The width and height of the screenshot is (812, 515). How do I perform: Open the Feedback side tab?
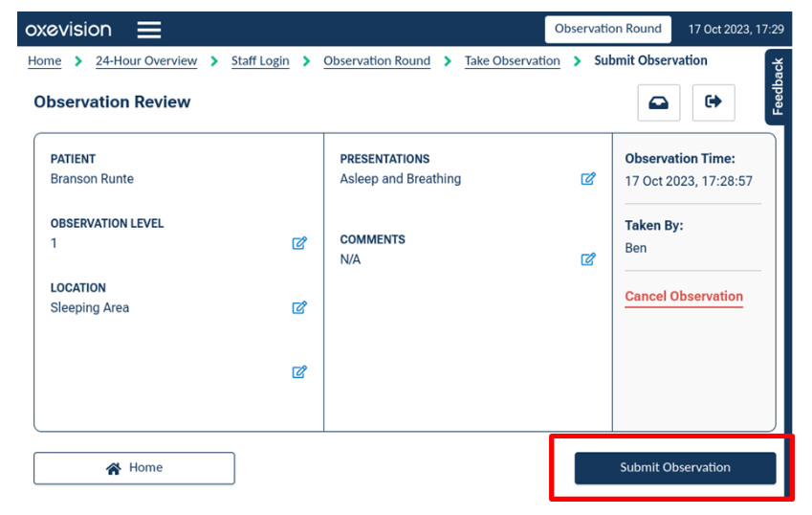pyautogui.click(x=777, y=86)
